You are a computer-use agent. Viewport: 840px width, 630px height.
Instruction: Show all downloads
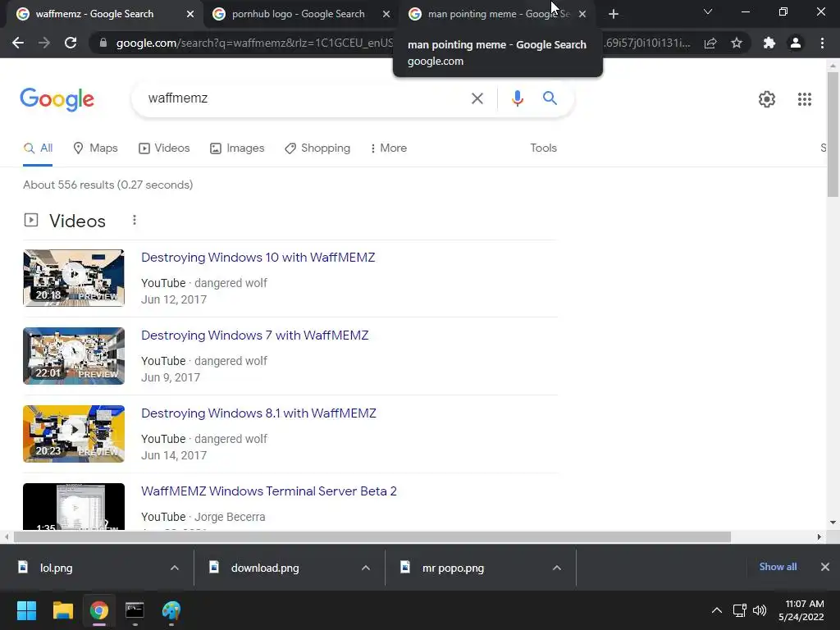pos(778,567)
